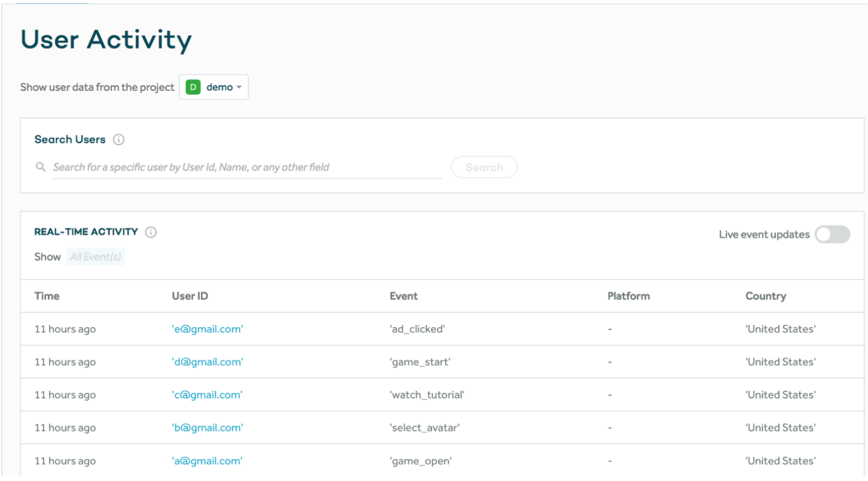Screen dimensions: 868x481
Task: Click the User ID column header
Action: 189,296
